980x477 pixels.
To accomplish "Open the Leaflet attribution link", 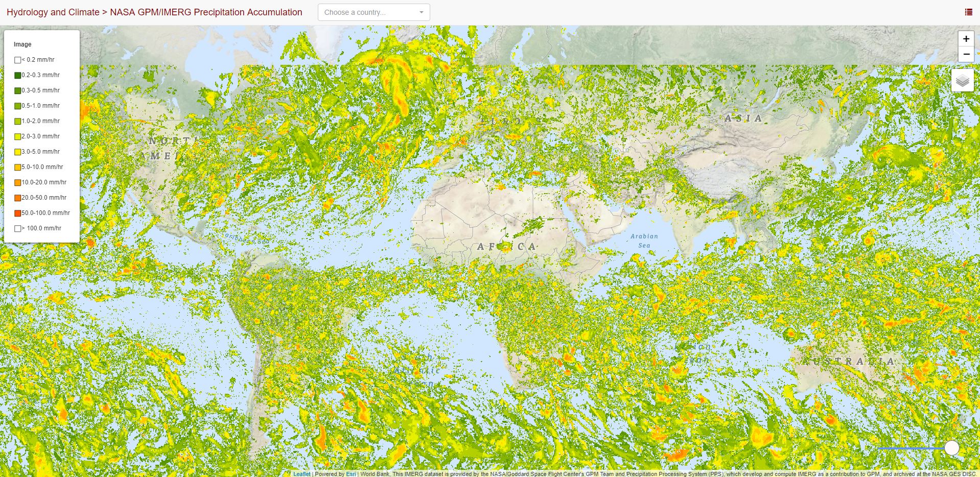I will 301,474.
